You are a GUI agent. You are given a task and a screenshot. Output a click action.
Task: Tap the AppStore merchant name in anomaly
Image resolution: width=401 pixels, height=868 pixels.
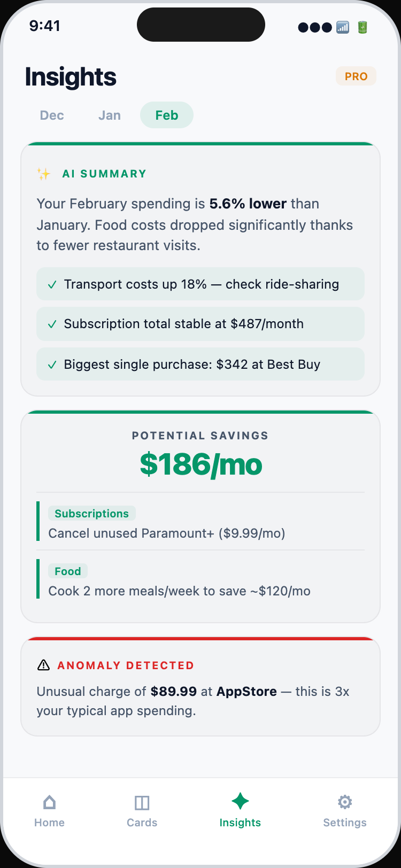pos(246,692)
